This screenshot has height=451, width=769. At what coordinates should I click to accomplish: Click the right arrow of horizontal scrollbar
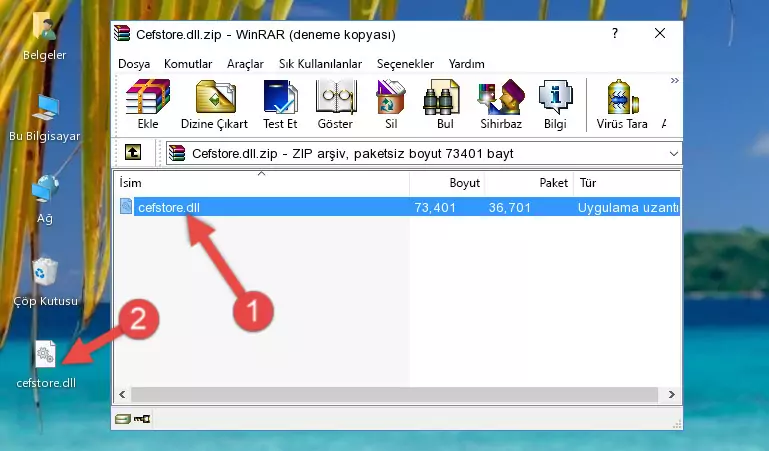[671, 395]
